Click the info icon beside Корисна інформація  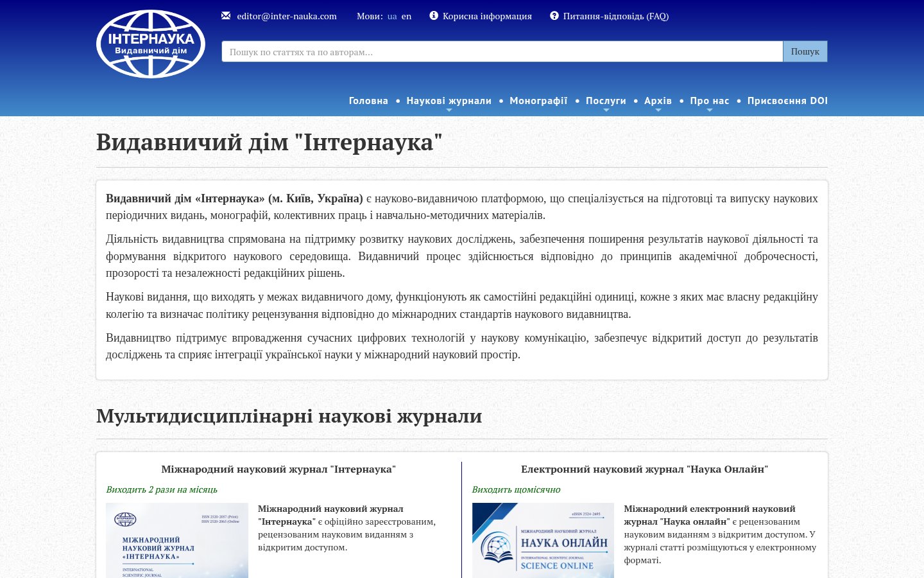point(434,16)
